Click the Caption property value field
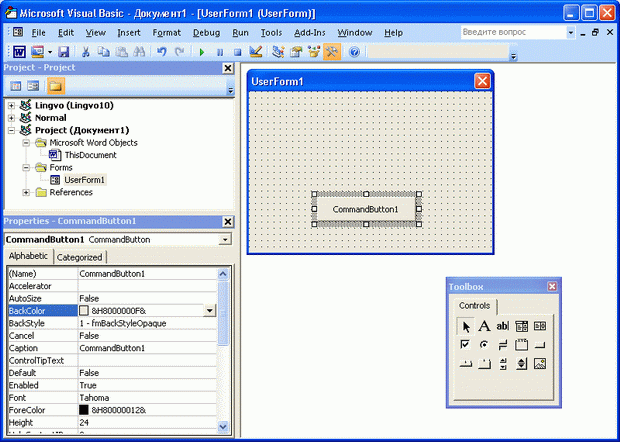The width and height of the screenshot is (620, 442). [x=147, y=348]
